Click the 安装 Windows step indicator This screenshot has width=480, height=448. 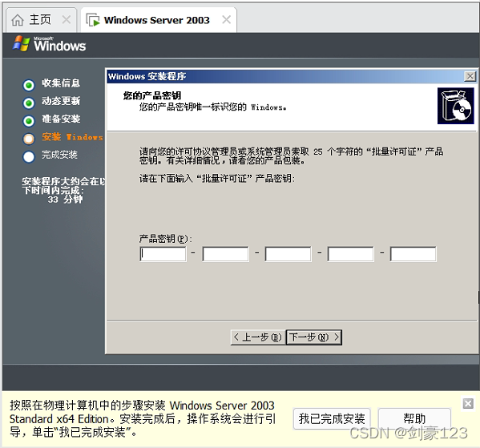[x=29, y=139]
